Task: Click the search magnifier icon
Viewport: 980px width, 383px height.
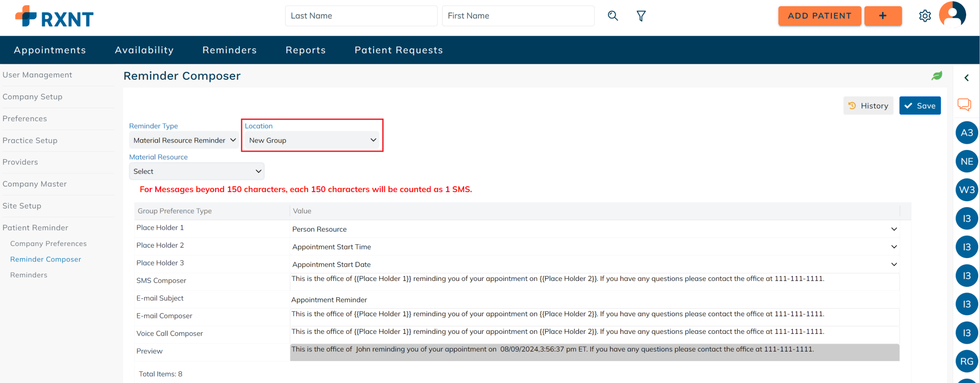Action: coord(612,16)
